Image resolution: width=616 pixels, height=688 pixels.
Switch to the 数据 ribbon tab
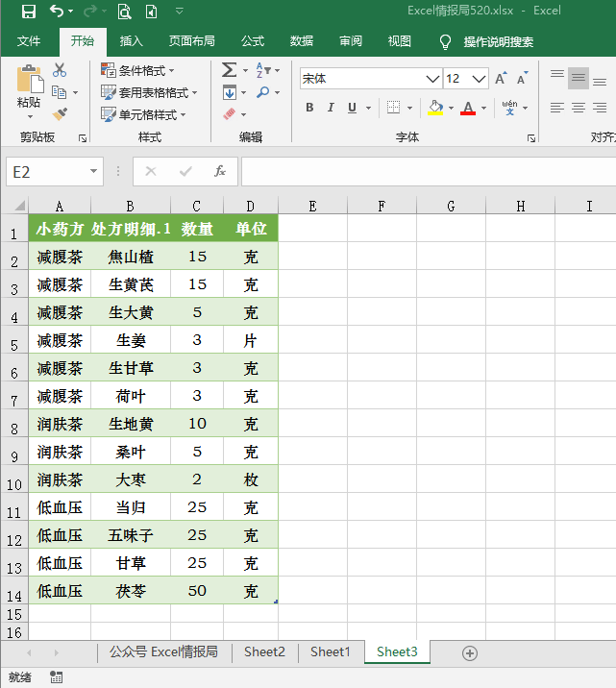tap(302, 41)
